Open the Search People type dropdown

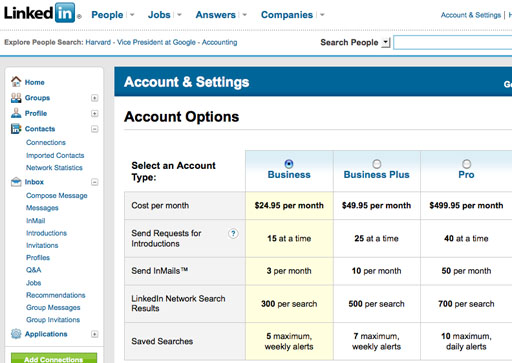pyautogui.click(x=386, y=42)
